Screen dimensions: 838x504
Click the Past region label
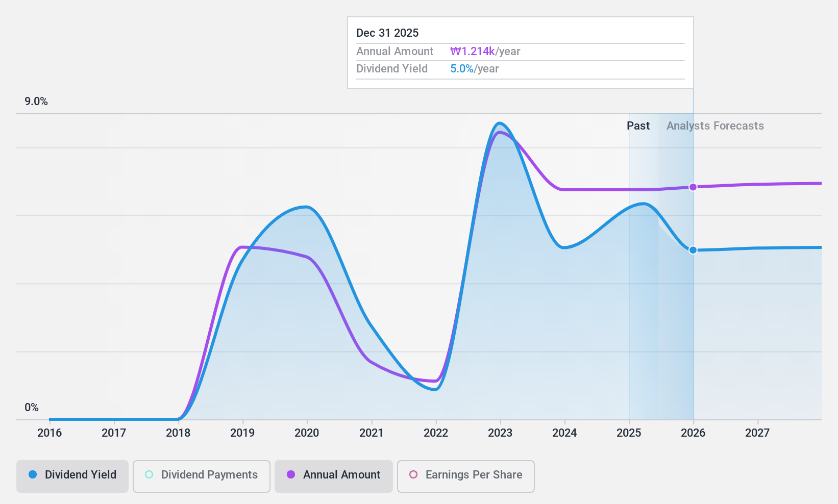(x=638, y=126)
